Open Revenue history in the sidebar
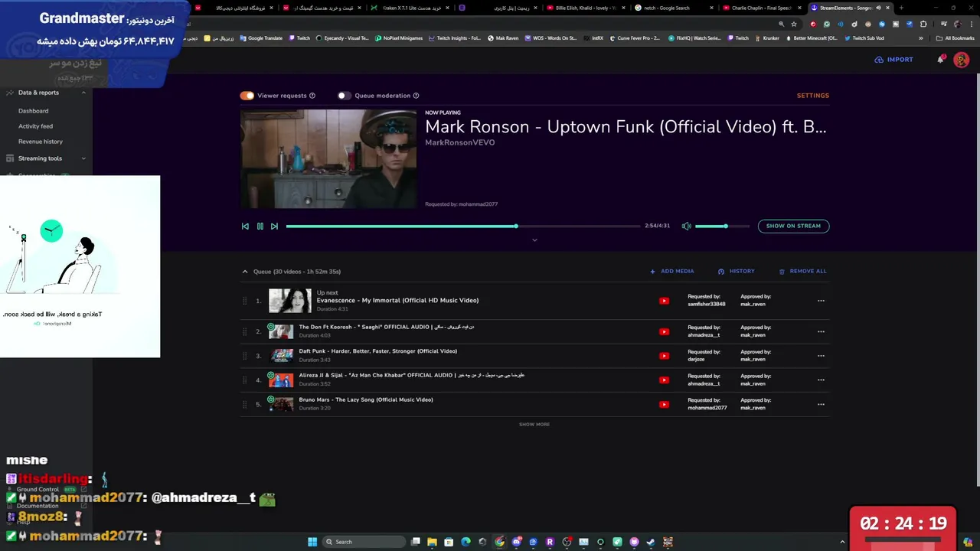Image resolution: width=980 pixels, height=551 pixels. (41, 142)
